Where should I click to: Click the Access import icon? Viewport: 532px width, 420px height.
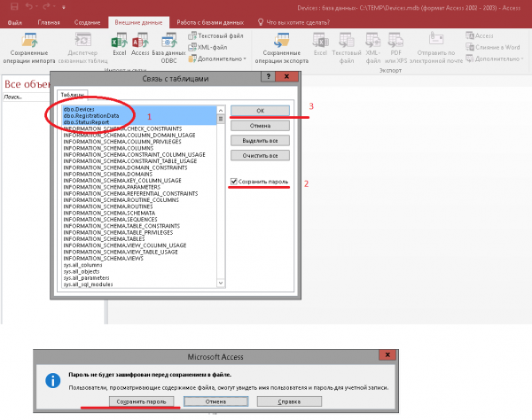coord(139,44)
